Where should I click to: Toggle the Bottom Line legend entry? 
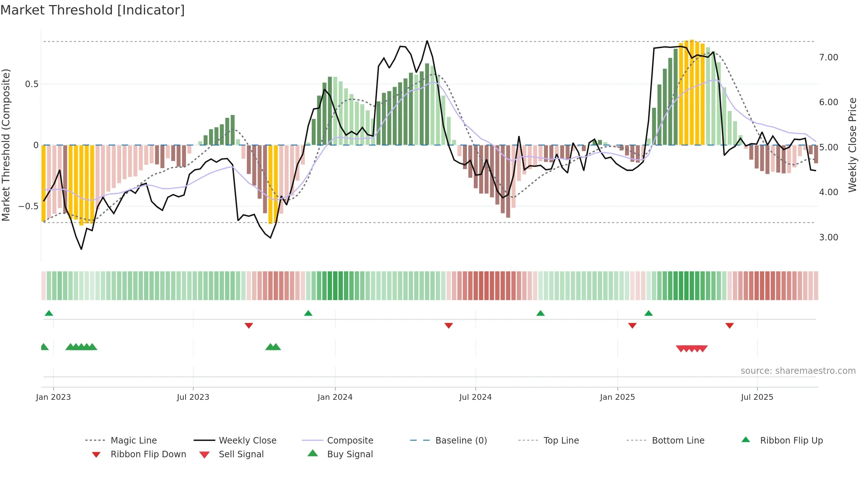click(665, 440)
